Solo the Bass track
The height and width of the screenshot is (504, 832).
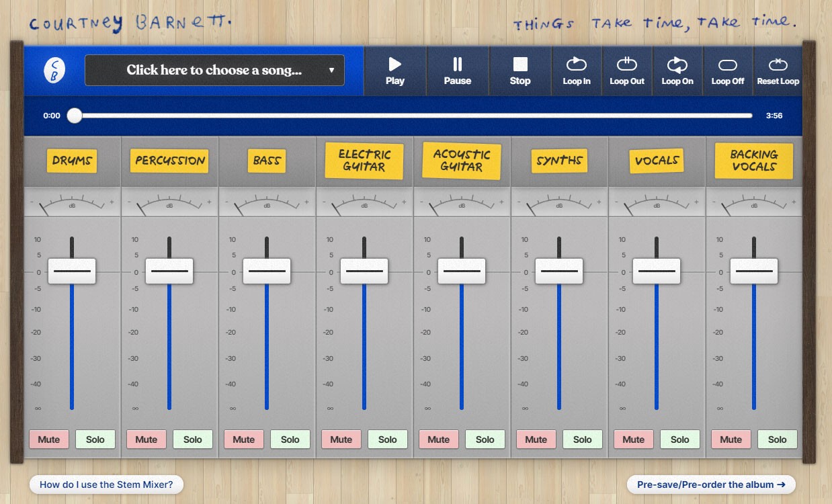tap(290, 439)
